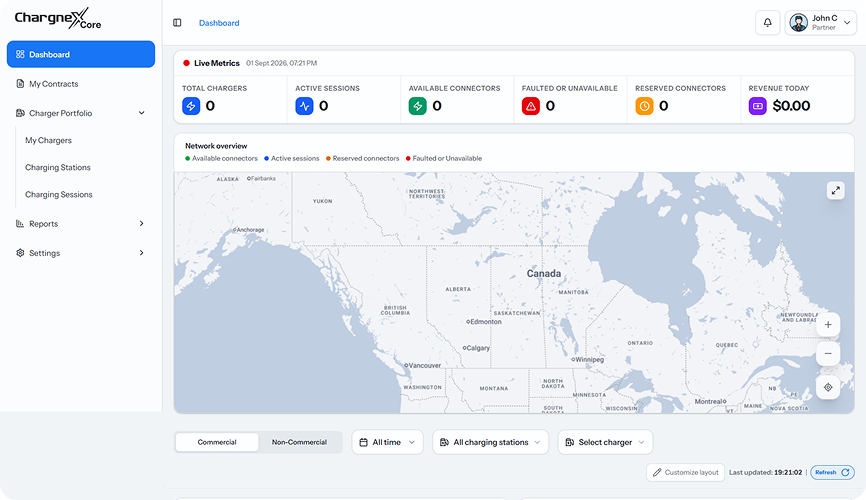Viewport: 866px width, 500px height.
Task: Click Winnipeg on the map
Action: pyautogui.click(x=588, y=359)
